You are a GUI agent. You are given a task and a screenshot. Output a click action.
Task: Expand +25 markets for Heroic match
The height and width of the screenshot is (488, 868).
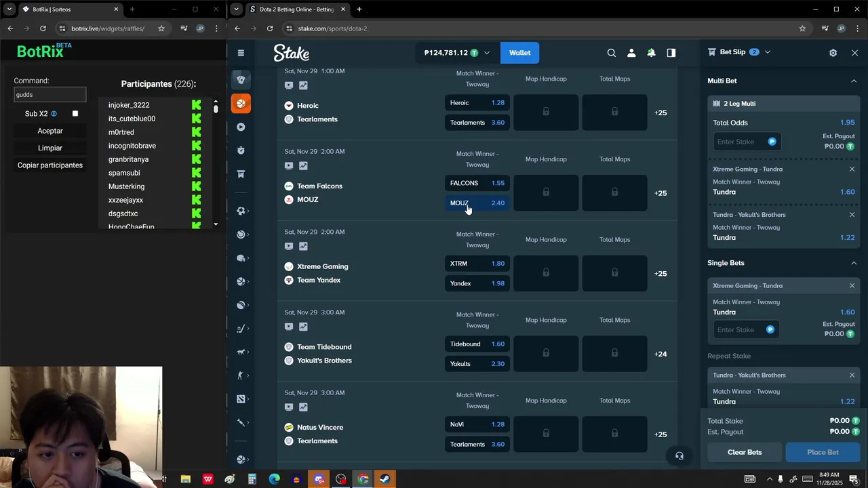point(660,113)
